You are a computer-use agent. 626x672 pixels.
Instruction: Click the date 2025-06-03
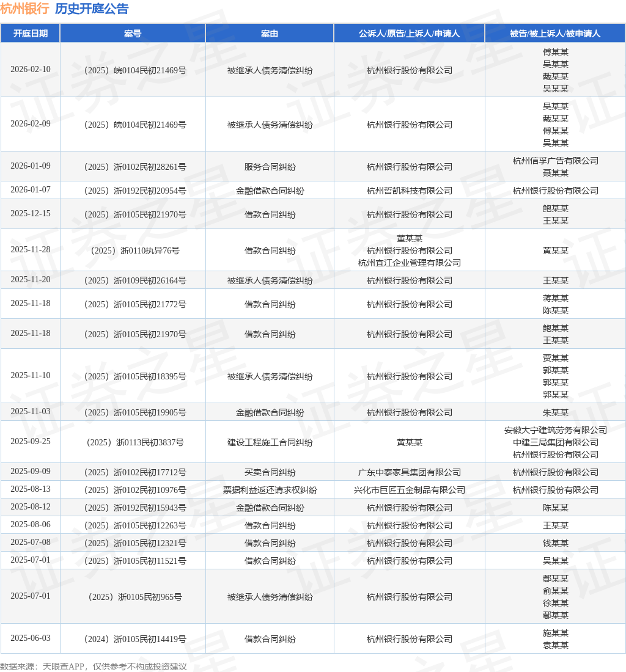point(31,638)
